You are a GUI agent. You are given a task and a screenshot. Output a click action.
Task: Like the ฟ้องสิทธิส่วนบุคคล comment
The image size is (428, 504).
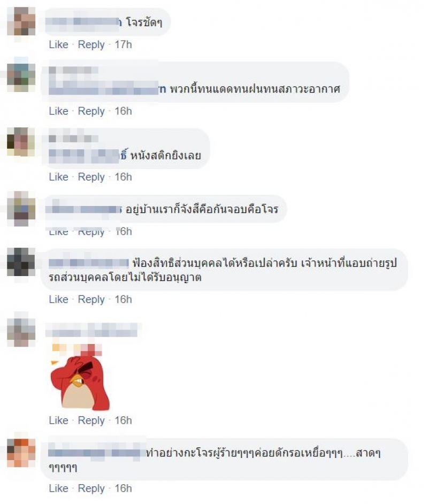58,299
